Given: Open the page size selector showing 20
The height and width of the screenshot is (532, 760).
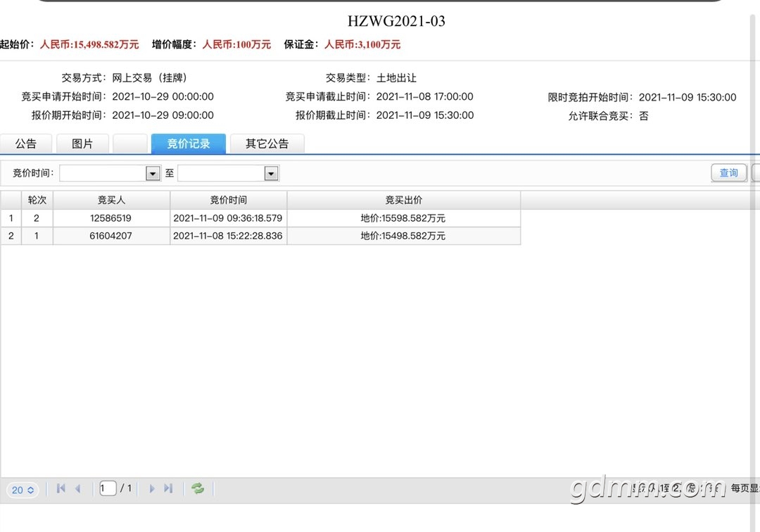Looking at the screenshot, I should click(x=23, y=490).
